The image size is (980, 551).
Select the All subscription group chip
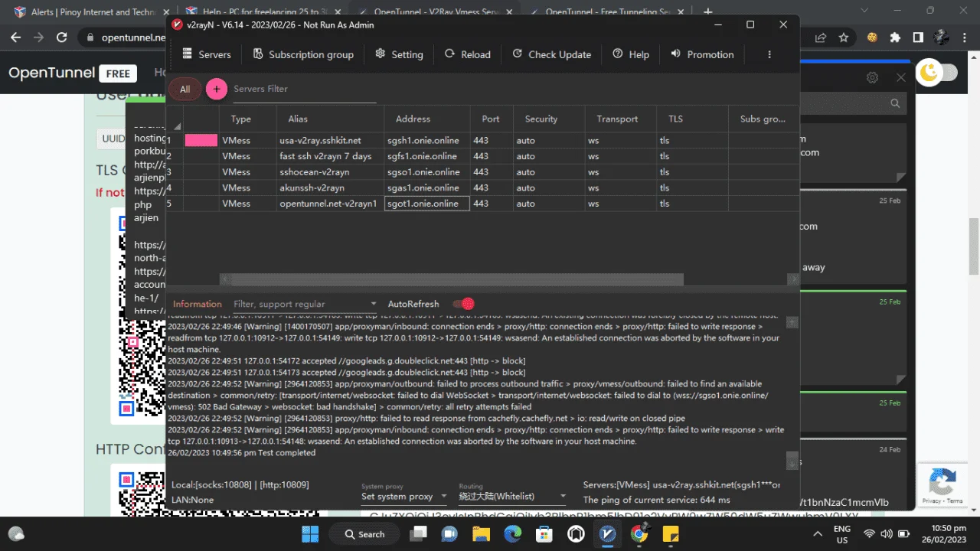click(x=185, y=90)
